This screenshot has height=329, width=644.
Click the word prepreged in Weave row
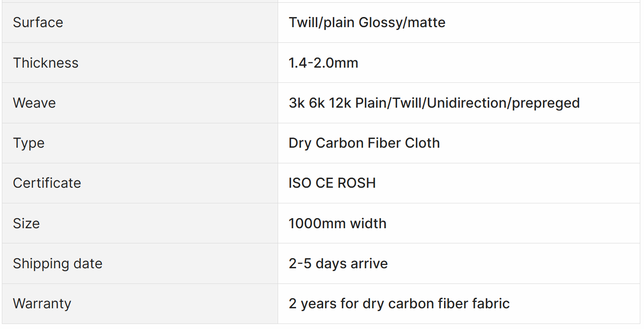point(546,103)
